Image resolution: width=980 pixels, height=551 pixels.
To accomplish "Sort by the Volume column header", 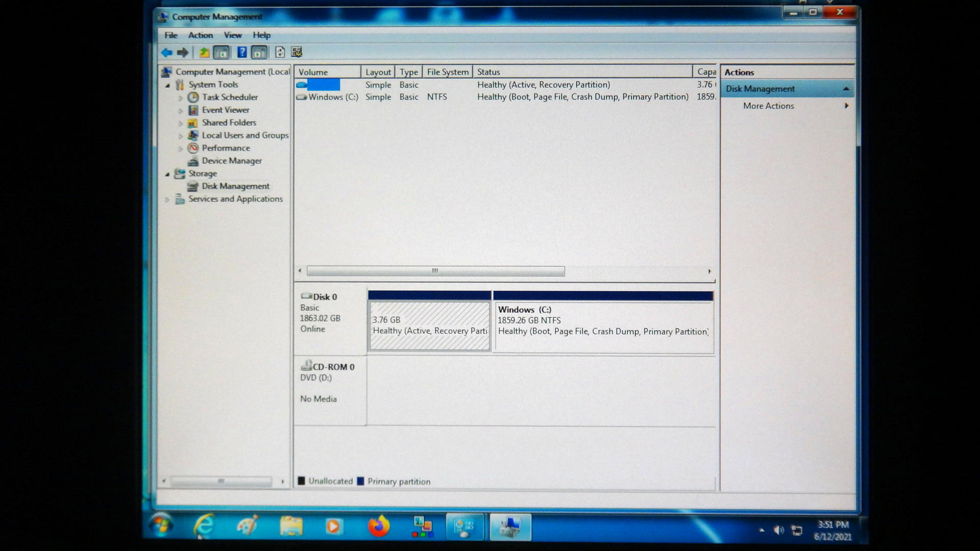I will coord(327,72).
